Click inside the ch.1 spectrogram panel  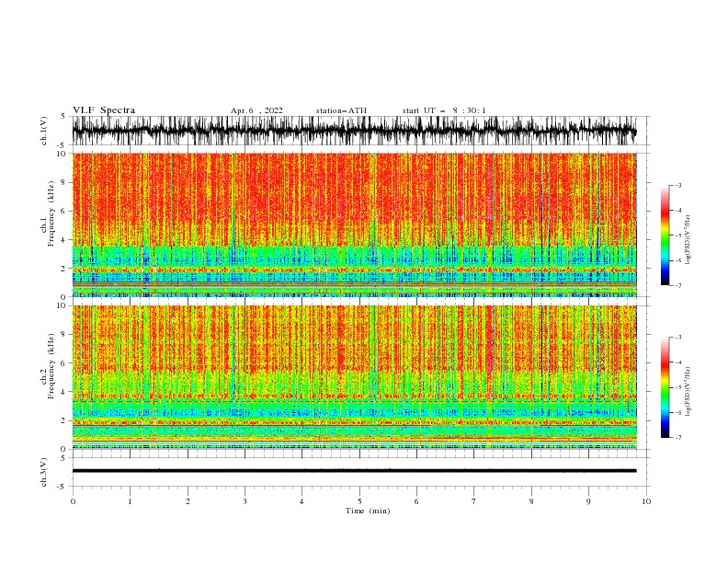(x=354, y=224)
